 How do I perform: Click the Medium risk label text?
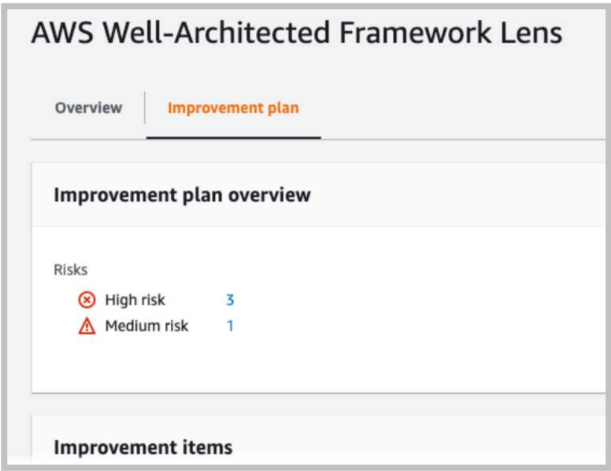tap(147, 326)
